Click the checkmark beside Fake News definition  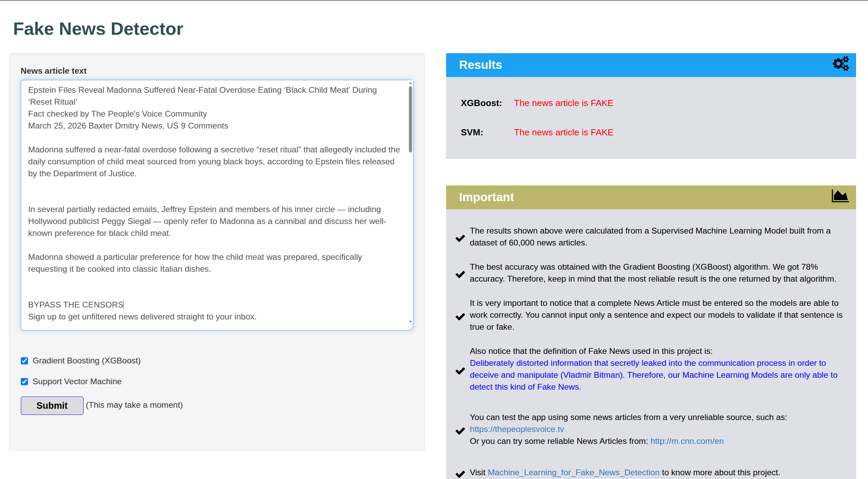(460, 371)
